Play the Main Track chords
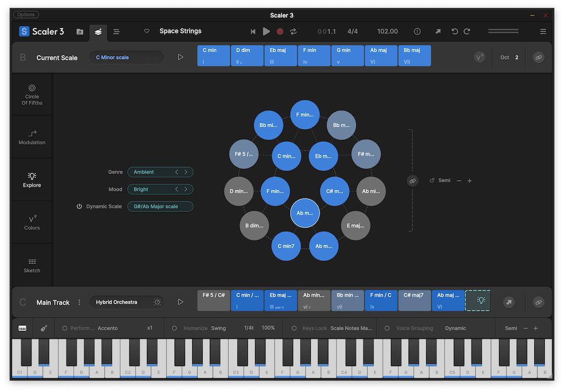 [x=181, y=302]
